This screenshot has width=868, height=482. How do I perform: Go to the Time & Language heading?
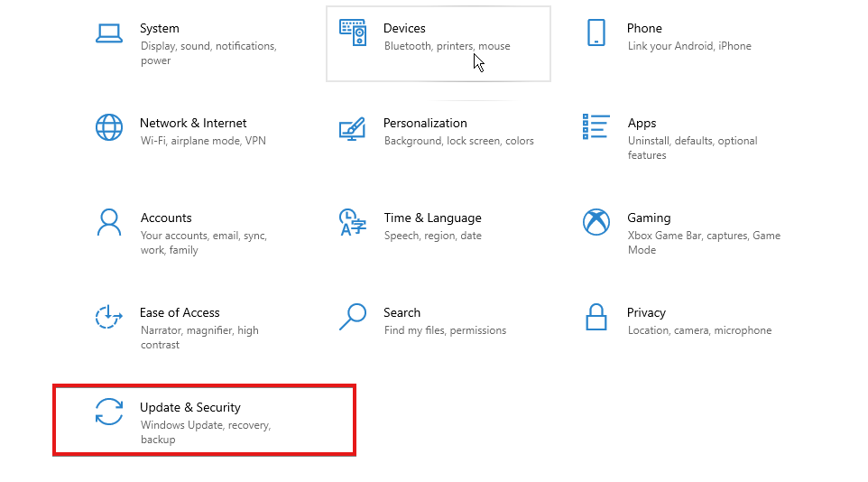433,218
